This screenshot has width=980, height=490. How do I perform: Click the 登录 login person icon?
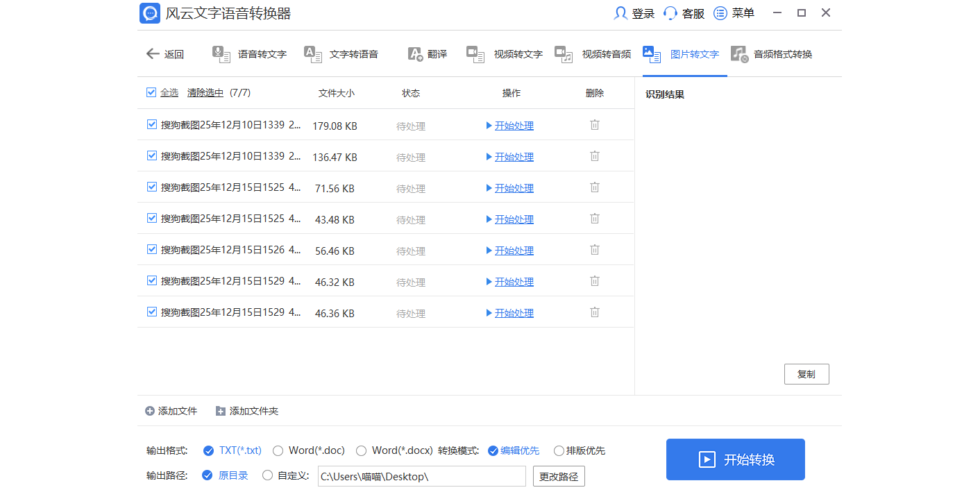[x=619, y=12]
